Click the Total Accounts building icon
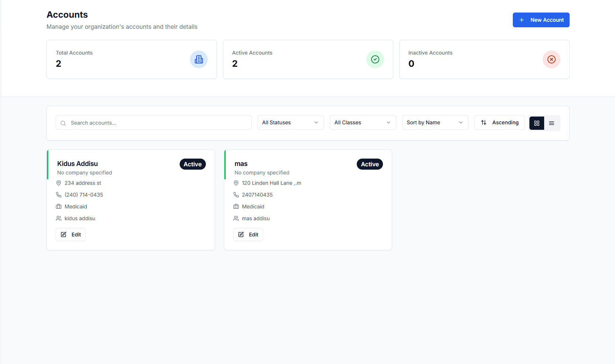 coord(199,59)
